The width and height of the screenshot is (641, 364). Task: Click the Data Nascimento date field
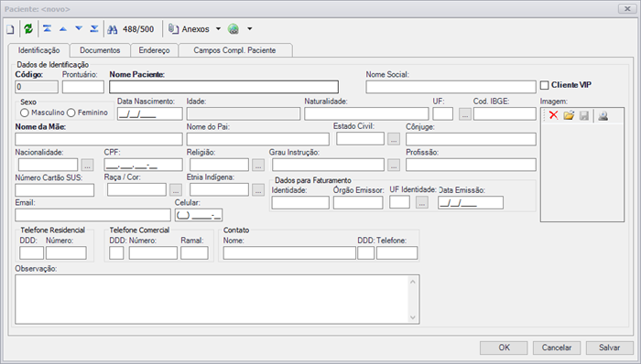[149, 113]
